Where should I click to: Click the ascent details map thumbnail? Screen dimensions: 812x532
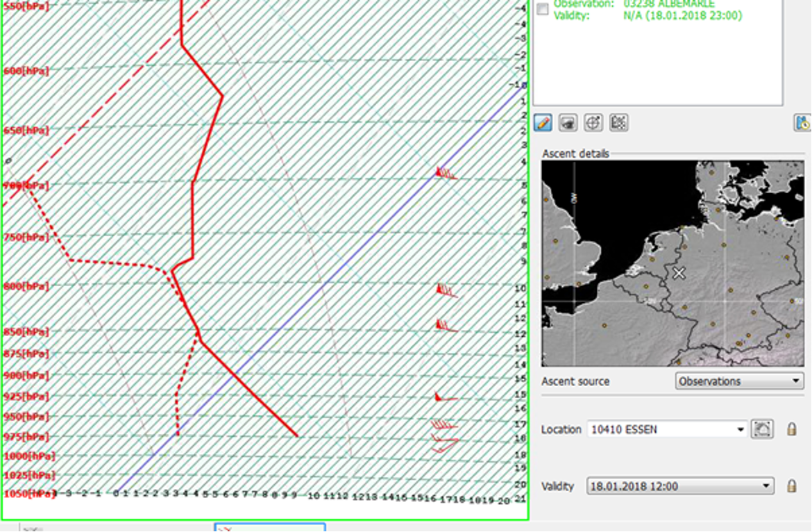pyautogui.click(x=673, y=263)
